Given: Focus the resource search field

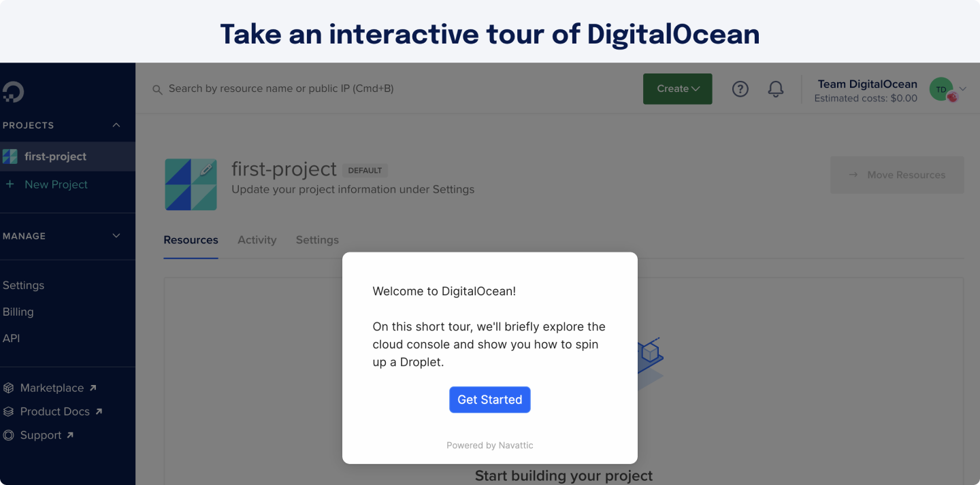Looking at the screenshot, I should [x=281, y=89].
